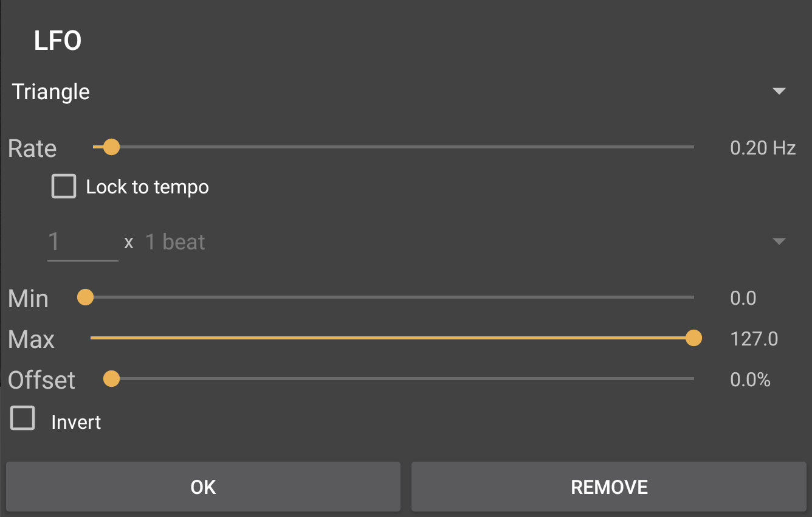Click the Min slider handle
Screen dimensions: 812x517
[86, 297]
